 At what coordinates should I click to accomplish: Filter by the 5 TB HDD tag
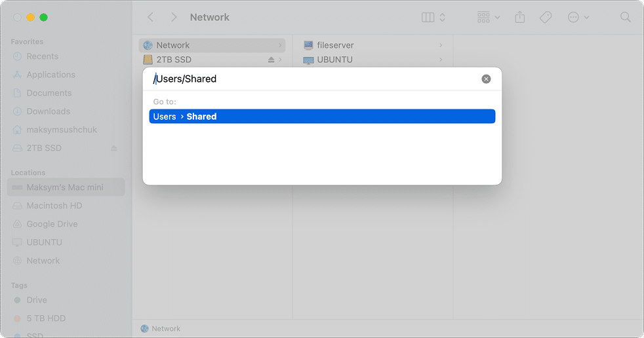pos(46,318)
